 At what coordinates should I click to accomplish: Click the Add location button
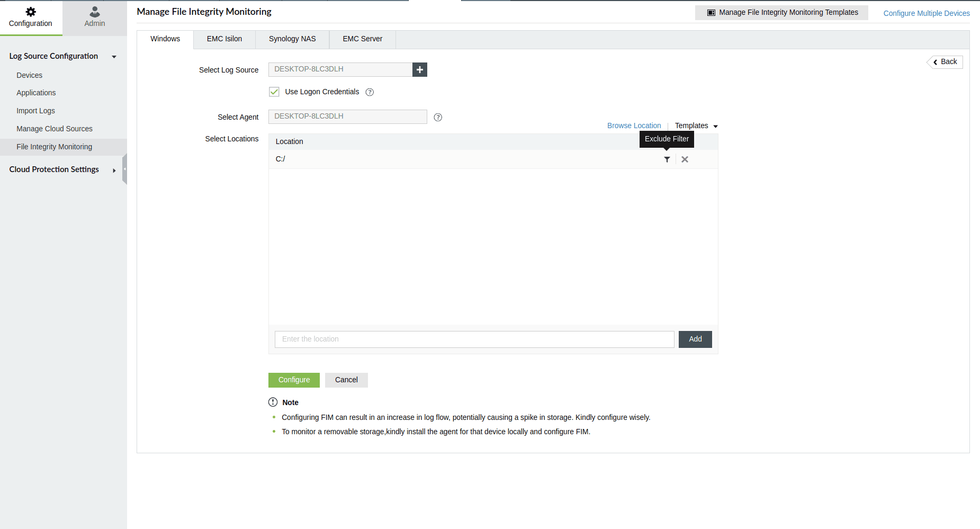point(695,339)
